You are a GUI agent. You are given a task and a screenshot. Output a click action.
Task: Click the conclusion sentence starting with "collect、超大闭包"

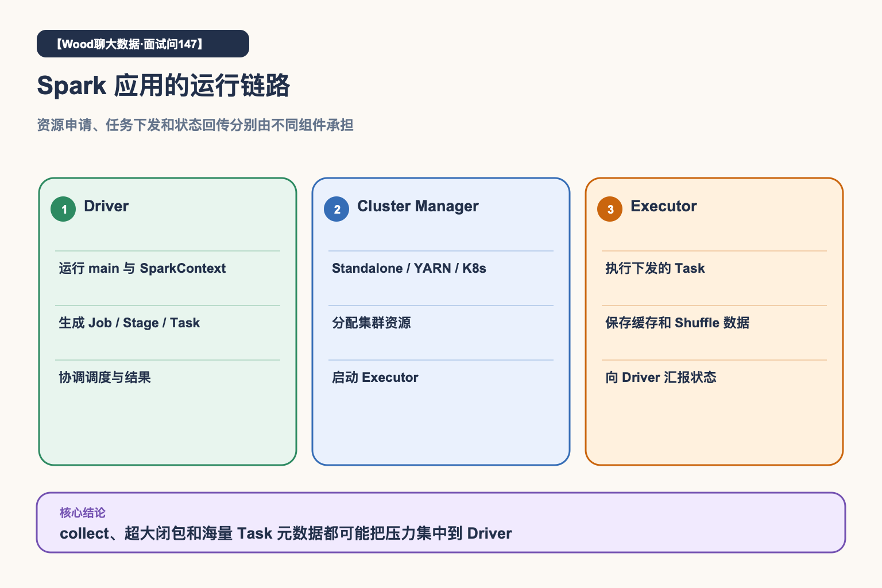(285, 533)
